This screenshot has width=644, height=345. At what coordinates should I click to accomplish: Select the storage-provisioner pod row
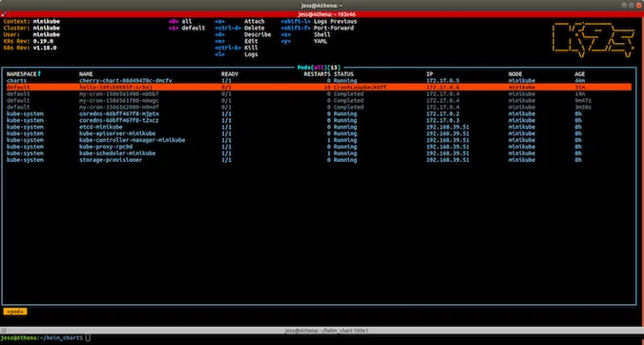point(319,159)
